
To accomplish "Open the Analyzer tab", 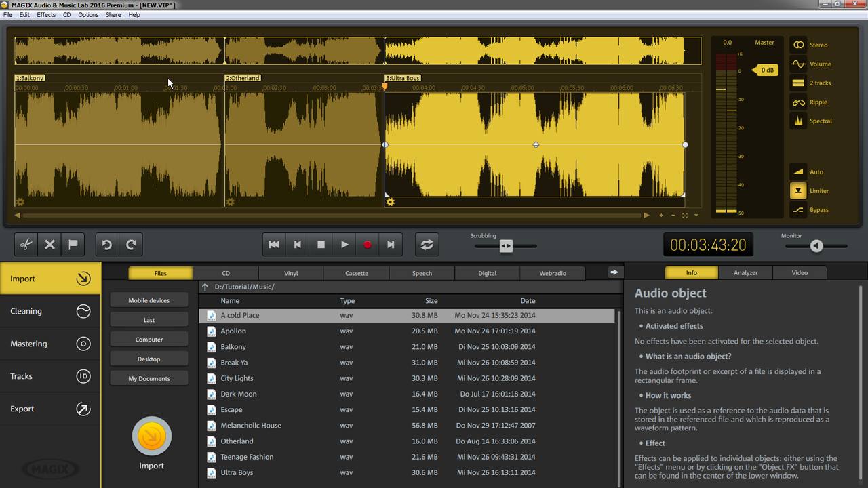I will click(x=745, y=272).
